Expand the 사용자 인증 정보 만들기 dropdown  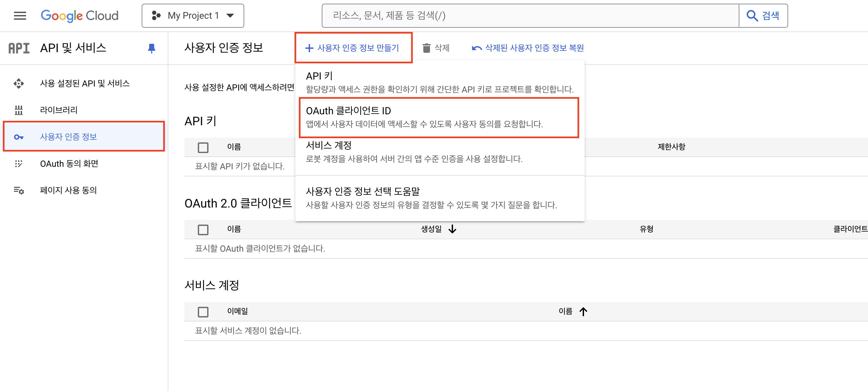(x=353, y=48)
